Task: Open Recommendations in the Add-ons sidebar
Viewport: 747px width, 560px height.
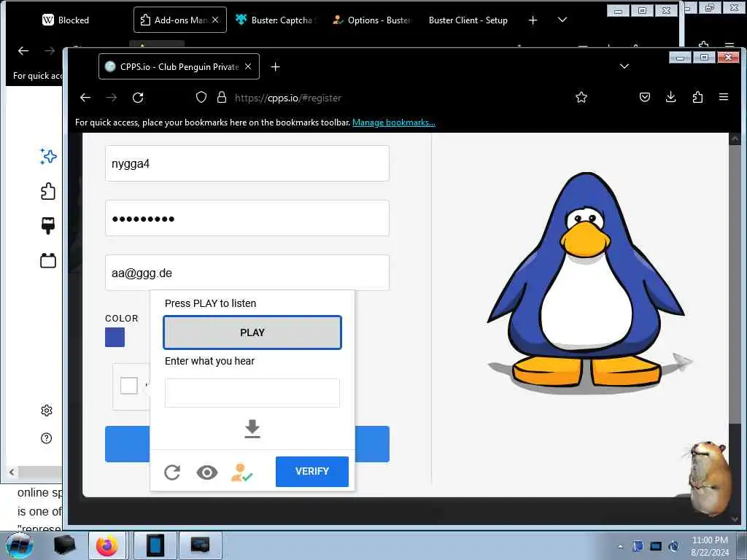Action: coord(48,156)
